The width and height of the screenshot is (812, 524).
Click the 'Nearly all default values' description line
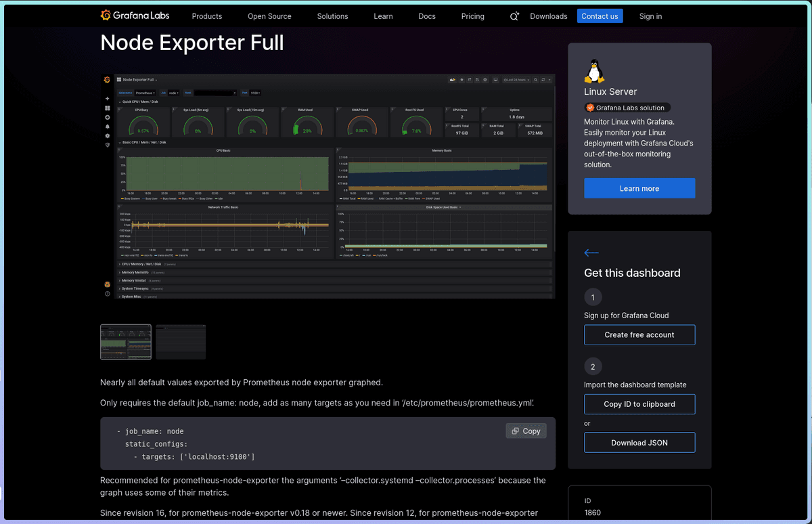242,383
